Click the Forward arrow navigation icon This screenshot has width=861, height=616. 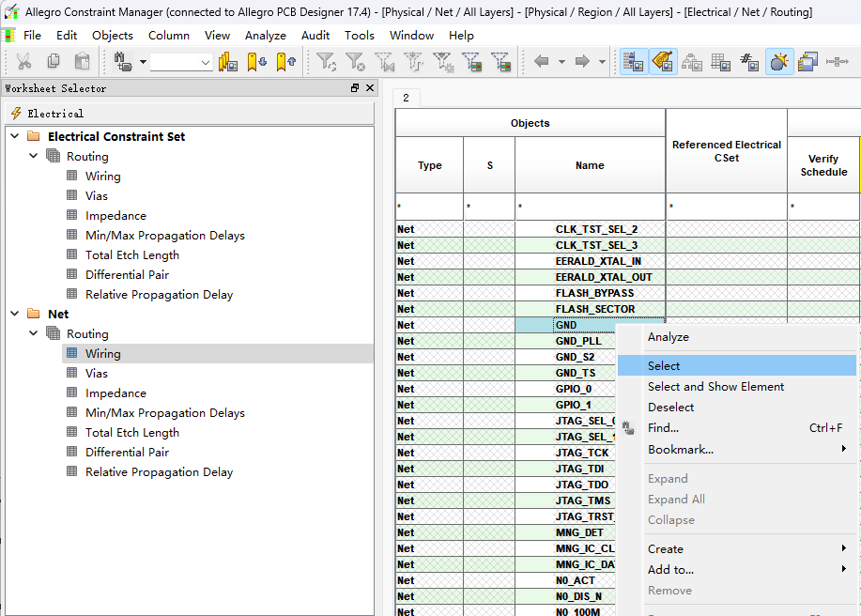click(582, 61)
